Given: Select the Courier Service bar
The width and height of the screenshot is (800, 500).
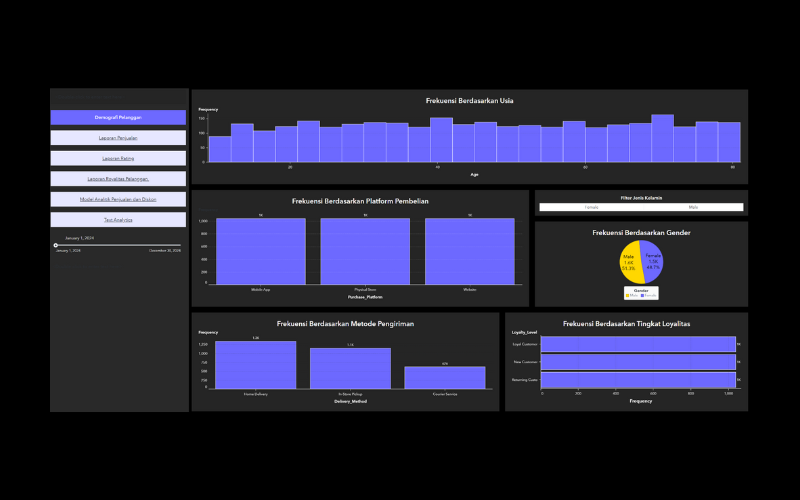Looking at the screenshot, I should [445, 378].
